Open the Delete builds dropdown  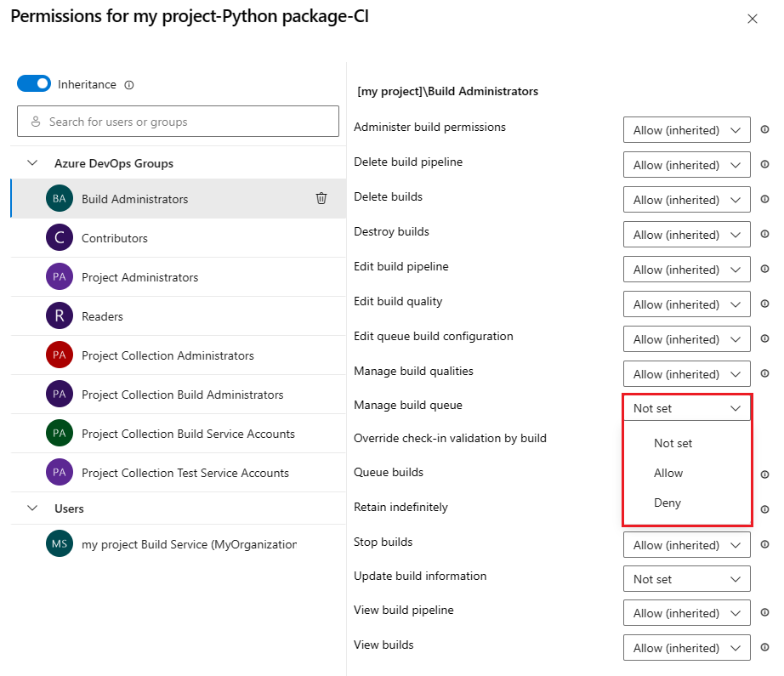point(686,200)
